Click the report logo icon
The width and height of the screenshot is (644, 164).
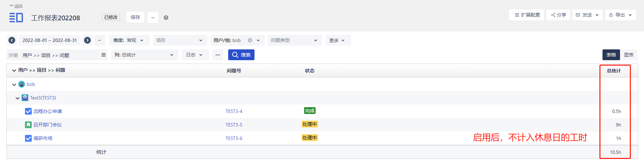pos(16,18)
